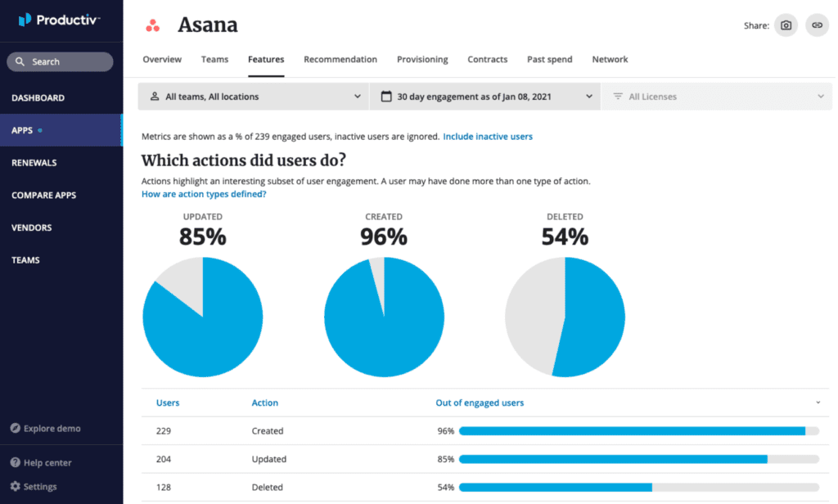Go to DASHBOARD in the sidebar
This screenshot has height=504, width=838.
[x=38, y=98]
